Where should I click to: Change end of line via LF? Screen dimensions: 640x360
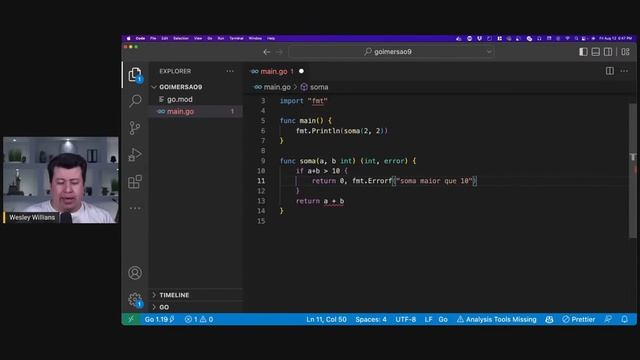click(428, 319)
